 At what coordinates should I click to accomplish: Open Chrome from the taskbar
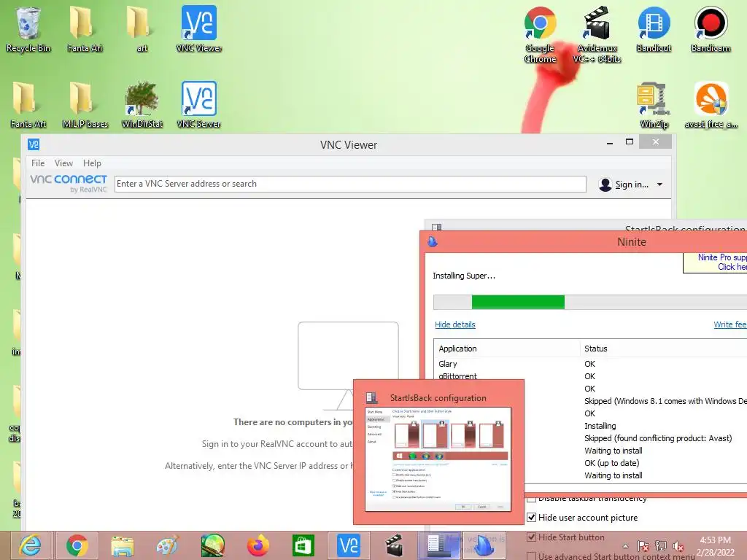77,545
